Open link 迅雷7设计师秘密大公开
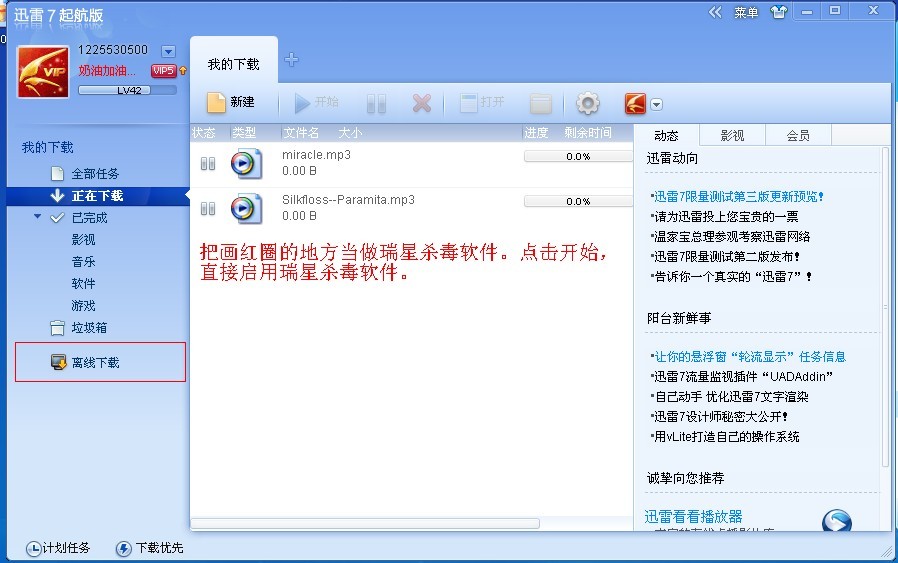This screenshot has width=898, height=563. point(719,416)
